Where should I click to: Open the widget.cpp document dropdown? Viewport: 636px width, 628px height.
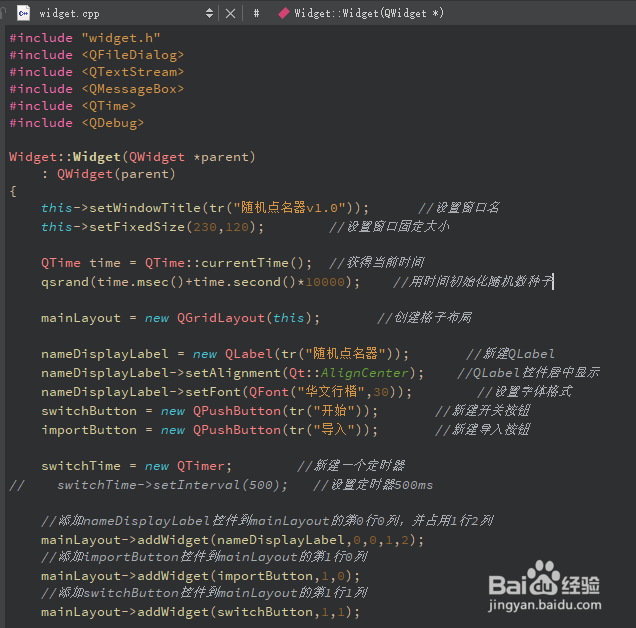209,13
